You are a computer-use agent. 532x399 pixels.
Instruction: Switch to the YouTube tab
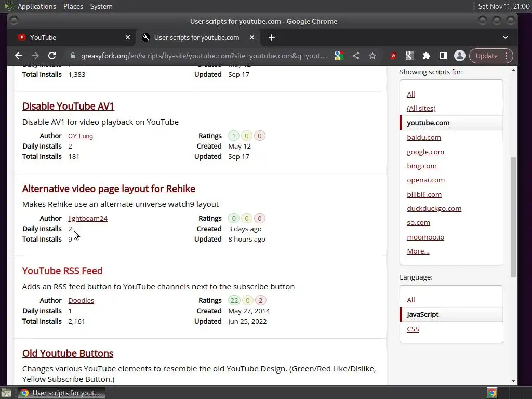[x=72, y=37]
